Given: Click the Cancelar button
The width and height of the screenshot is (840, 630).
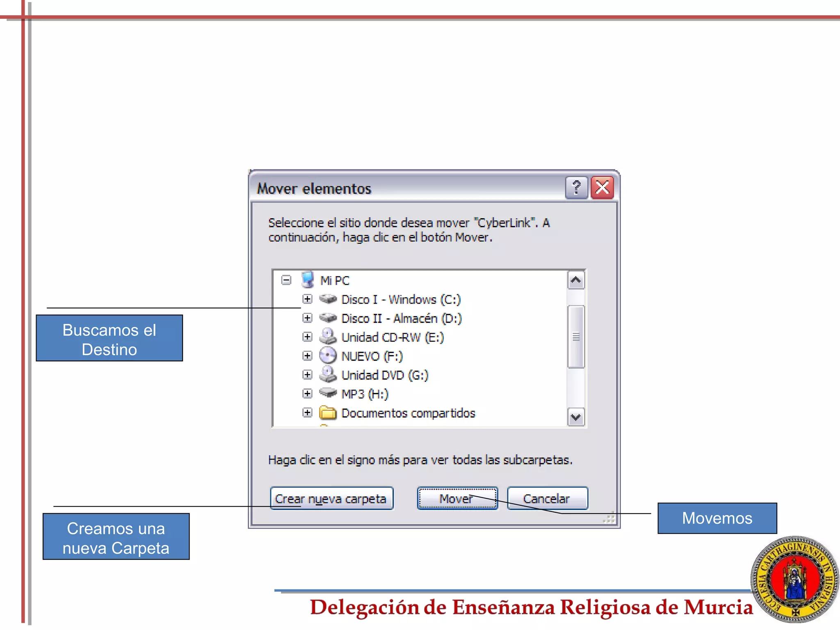Looking at the screenshot, I should 547,498.
